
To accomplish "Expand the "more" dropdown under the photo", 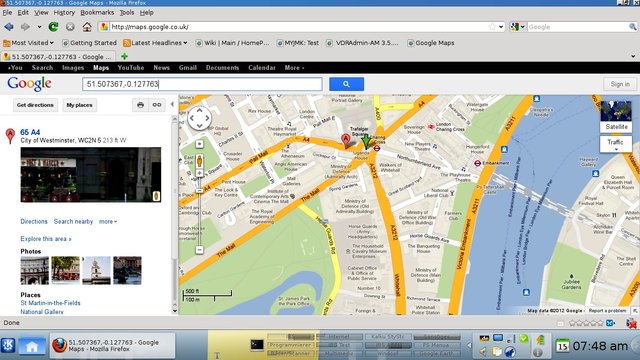I will click(x=108, y=222).
